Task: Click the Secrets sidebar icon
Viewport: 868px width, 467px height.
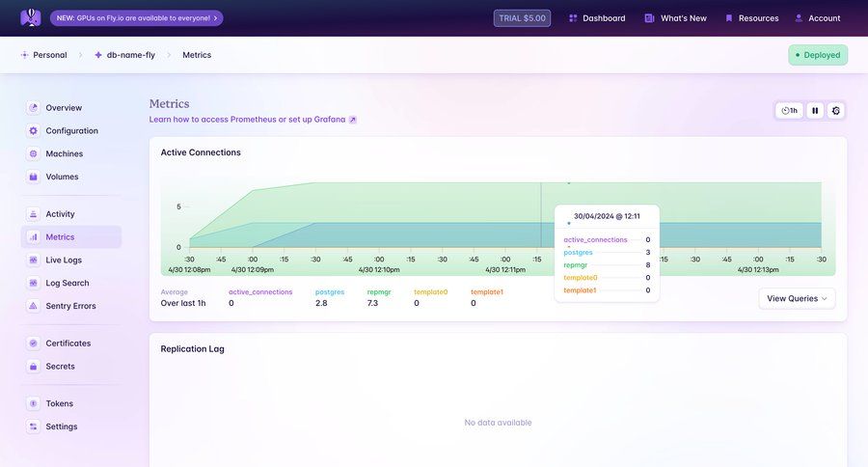Action: tap(34, 367)
